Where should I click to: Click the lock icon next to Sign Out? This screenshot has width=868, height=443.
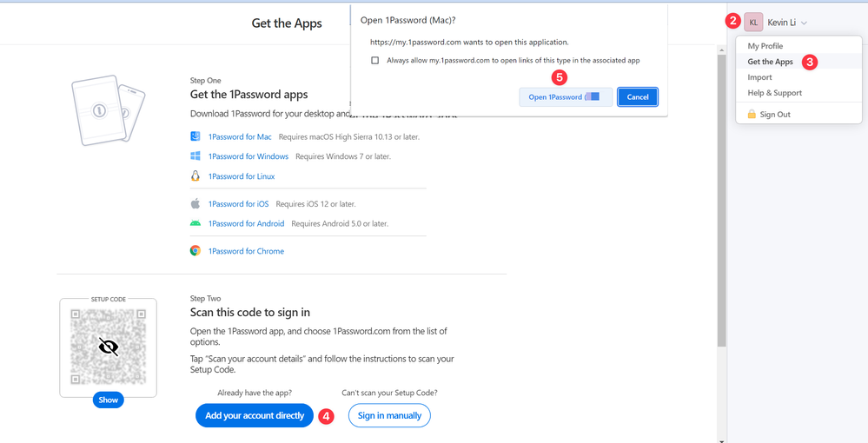point(752,115)
